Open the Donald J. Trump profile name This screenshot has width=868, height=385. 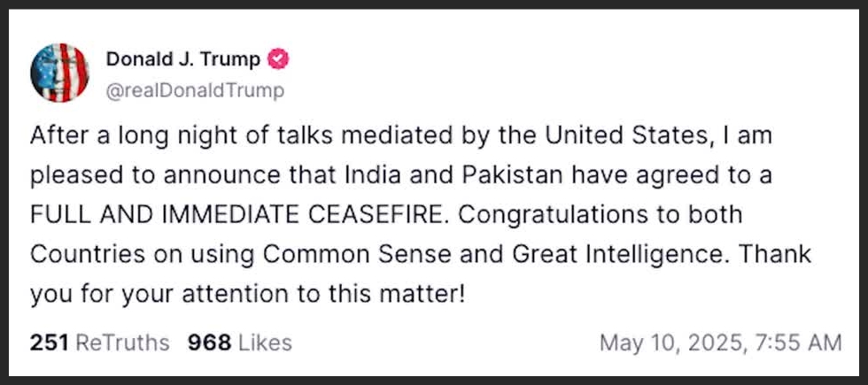(x=183, y=60)
